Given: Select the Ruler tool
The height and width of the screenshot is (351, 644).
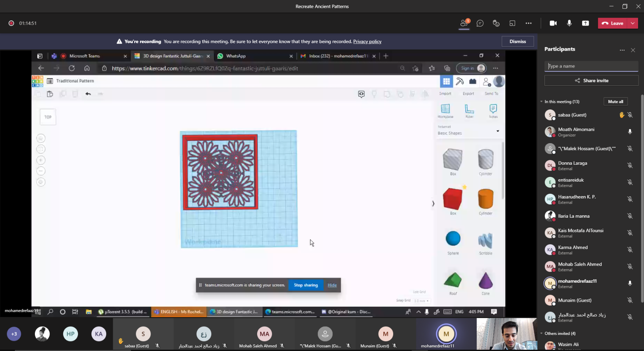Looking at the screenshot, I should 469,111.
